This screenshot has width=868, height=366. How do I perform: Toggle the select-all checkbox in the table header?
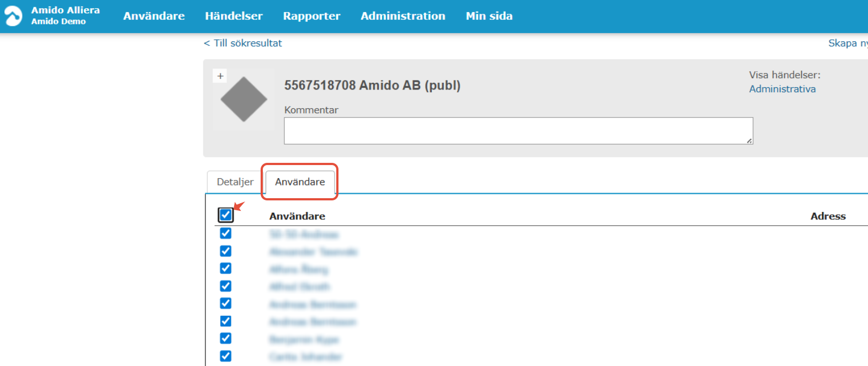225,215
